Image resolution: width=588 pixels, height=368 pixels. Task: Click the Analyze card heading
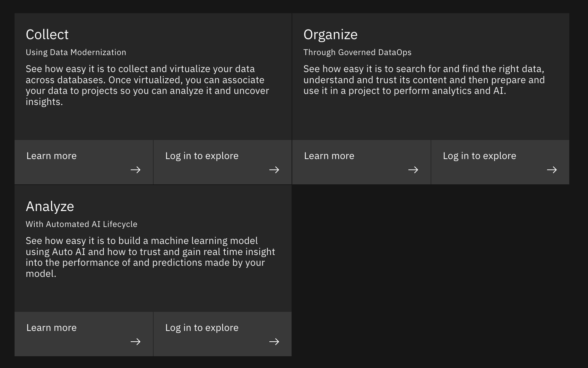click(x=50, y=207)
